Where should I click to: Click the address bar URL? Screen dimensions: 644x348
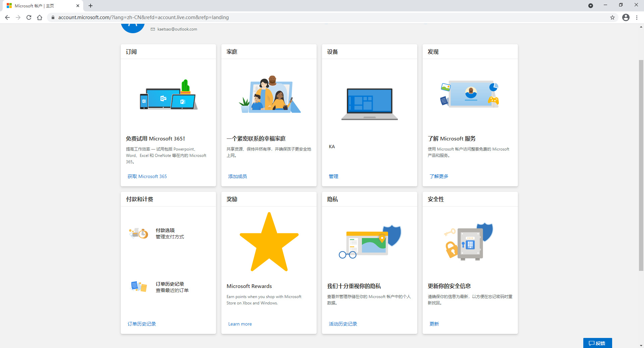tap(144, 17)
